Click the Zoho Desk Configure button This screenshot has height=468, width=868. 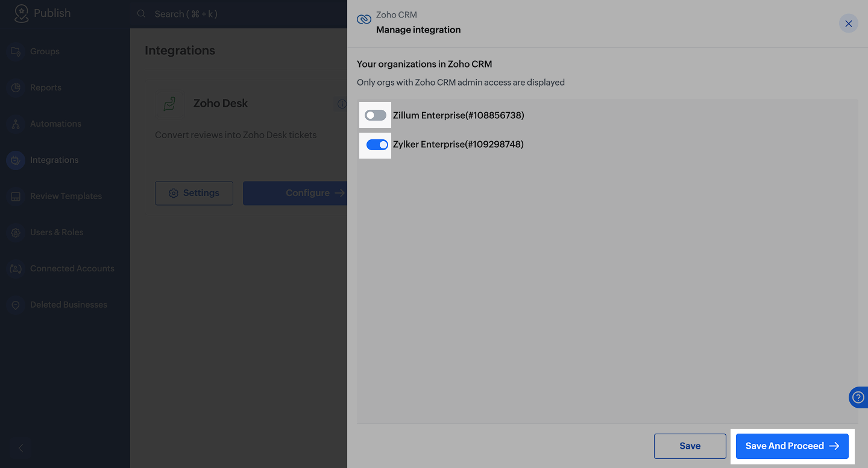295,193
